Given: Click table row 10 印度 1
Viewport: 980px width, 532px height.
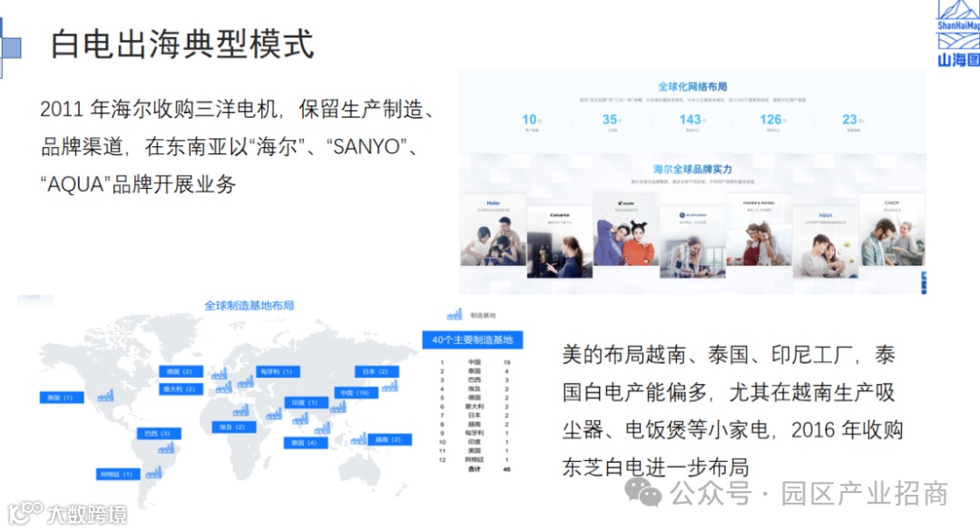Looking at the screenshot, I should click(x=475, y=441).
